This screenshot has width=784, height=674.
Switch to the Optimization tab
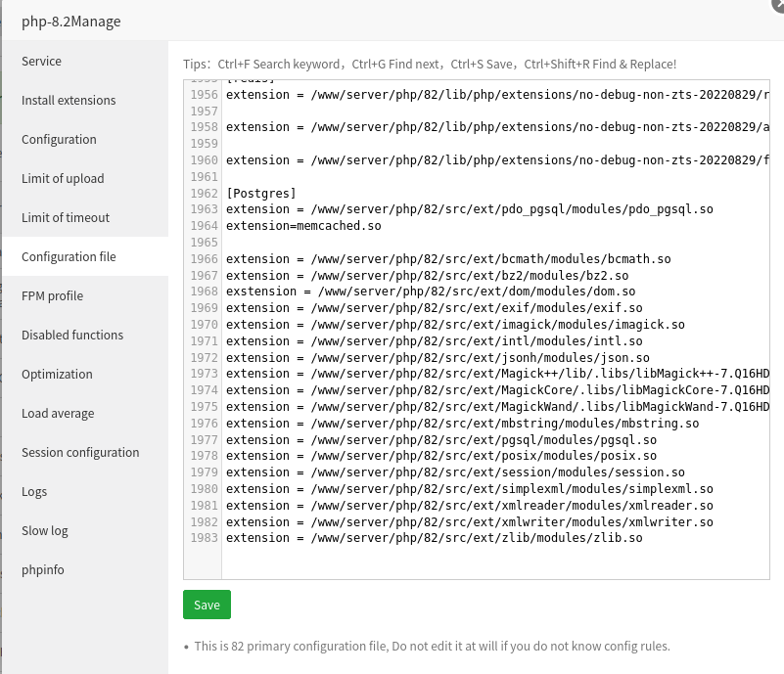coord(57,374)
